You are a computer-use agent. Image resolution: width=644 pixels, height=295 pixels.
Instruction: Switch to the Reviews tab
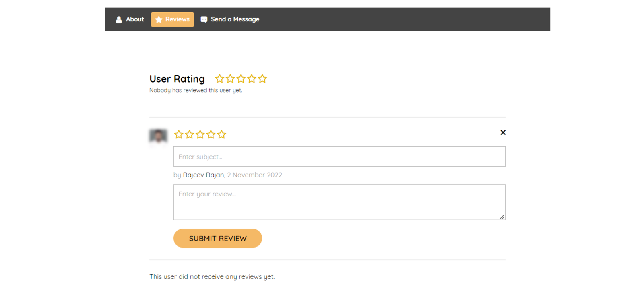[x=172, y=19]
